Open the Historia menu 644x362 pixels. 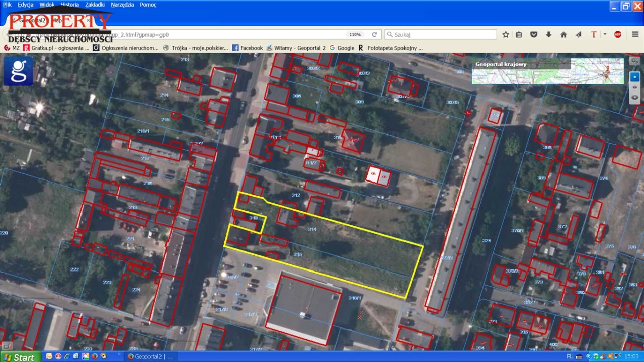(x=70, y=5)
